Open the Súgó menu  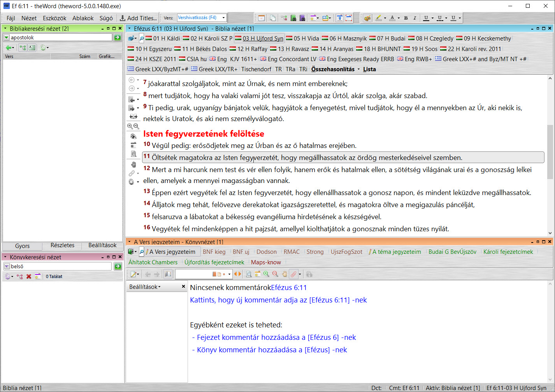click(x=106, y=18)
